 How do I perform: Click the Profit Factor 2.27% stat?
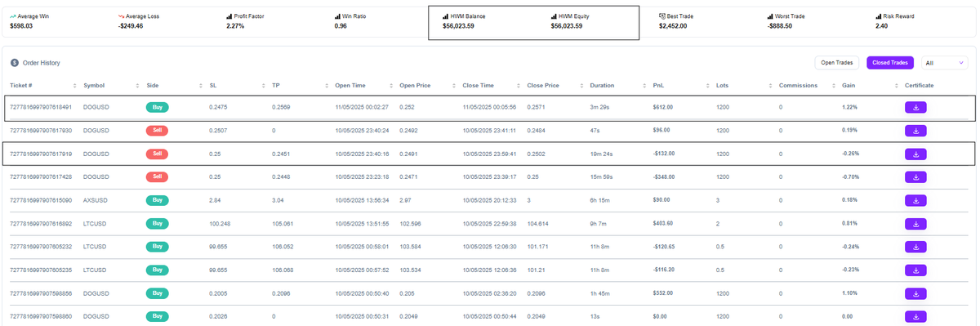pos(245,20)
